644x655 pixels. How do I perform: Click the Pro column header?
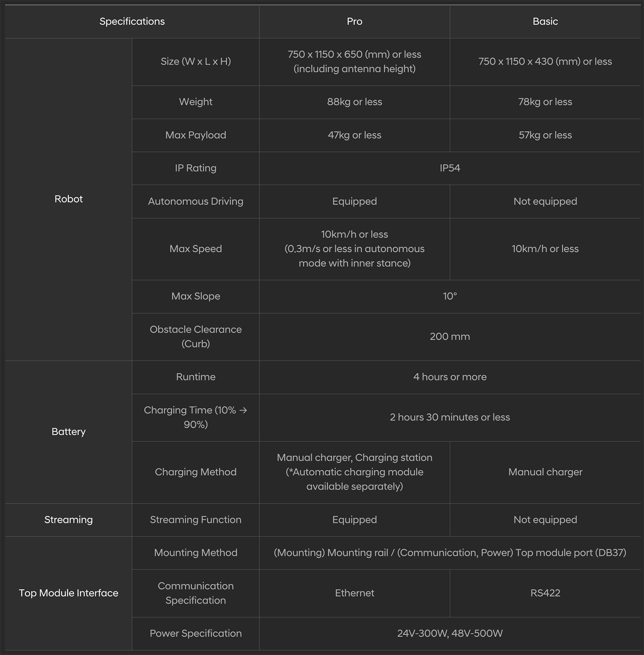[x=354, y=21]
